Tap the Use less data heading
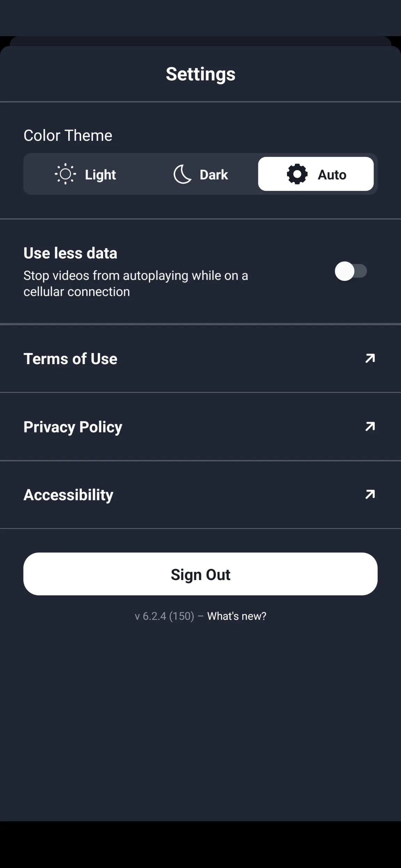 pyautogui.click(x=70, y=253)
